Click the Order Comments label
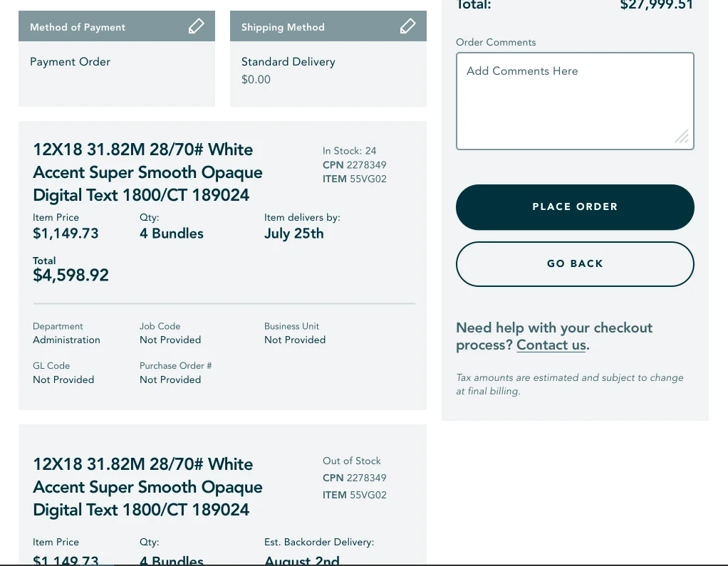Viewport: 728px width, 566px height. tap(496, 42)
